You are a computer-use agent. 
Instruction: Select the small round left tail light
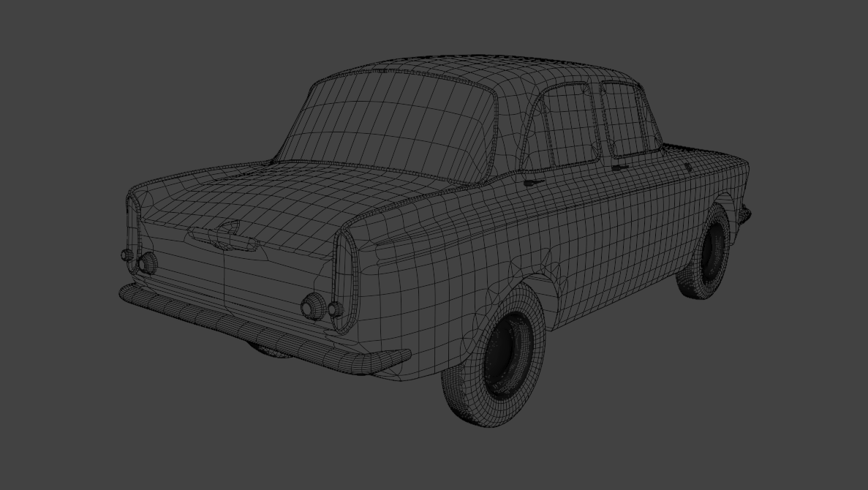tap(127, 255)
